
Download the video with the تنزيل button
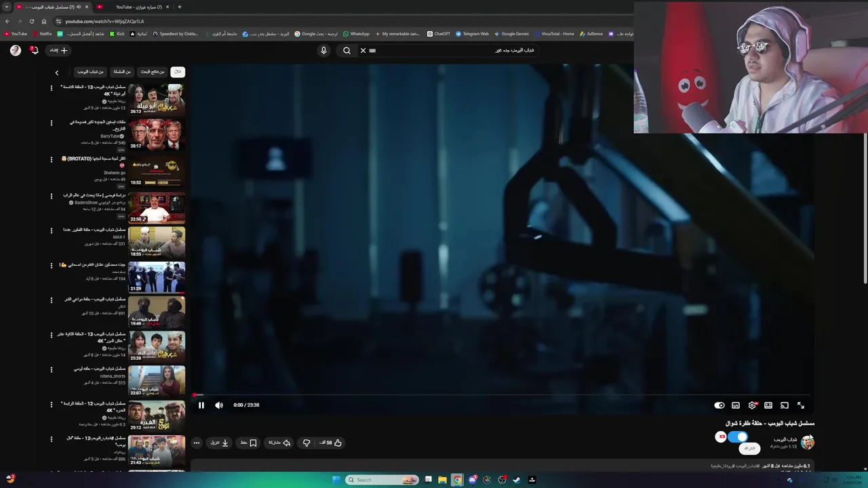(219, 443)
